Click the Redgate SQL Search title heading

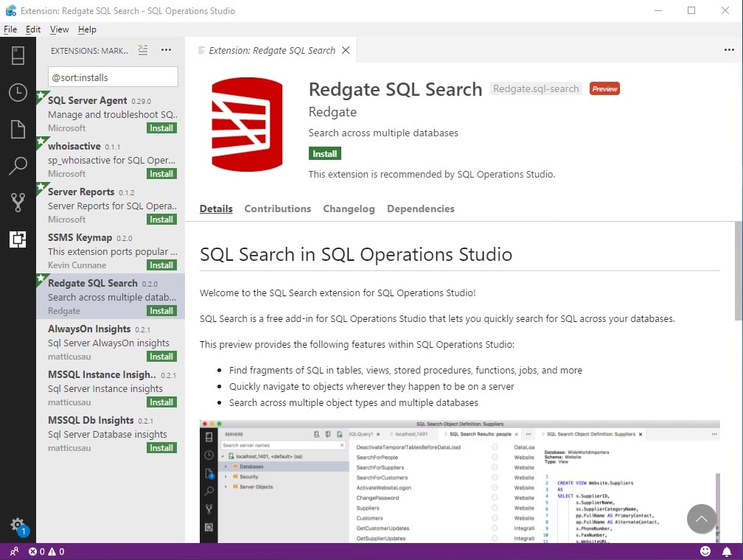tap(395, 89)
